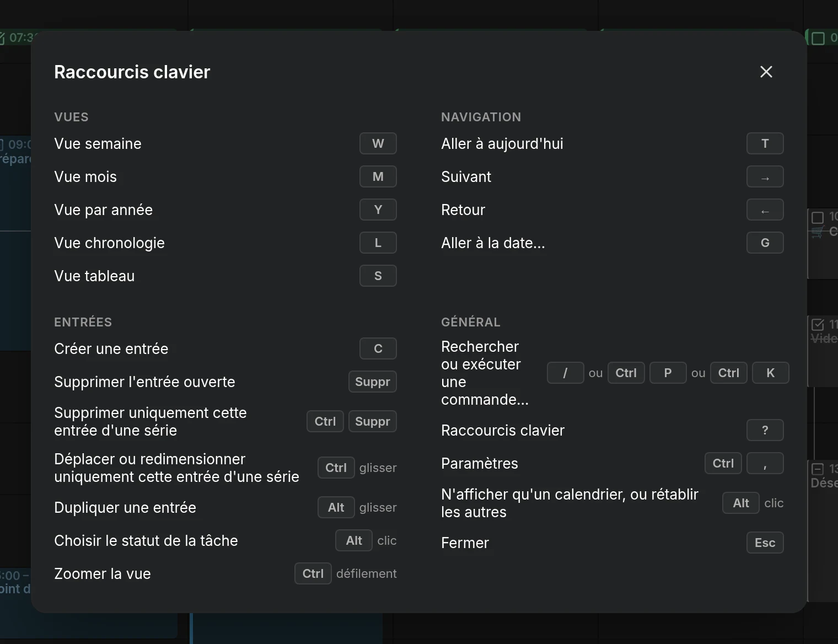Select the S key badge
The height and width of the screenshot is (644, 838).
coord(378,276)
